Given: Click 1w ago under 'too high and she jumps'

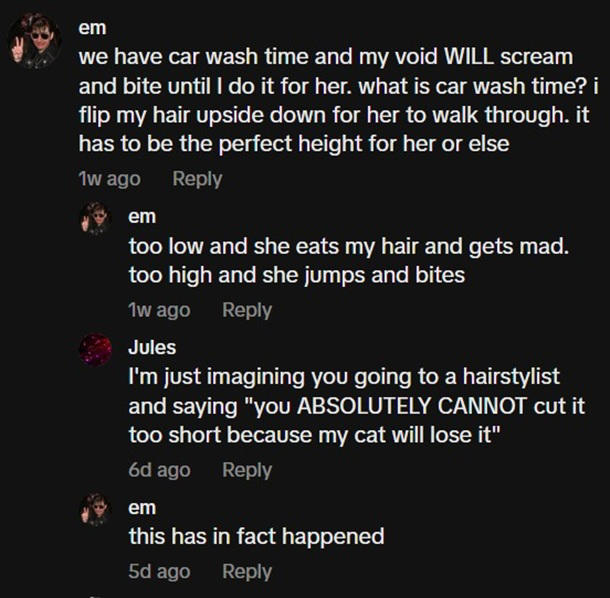Looking at the screenshot, I should click(x=160, y=310).
